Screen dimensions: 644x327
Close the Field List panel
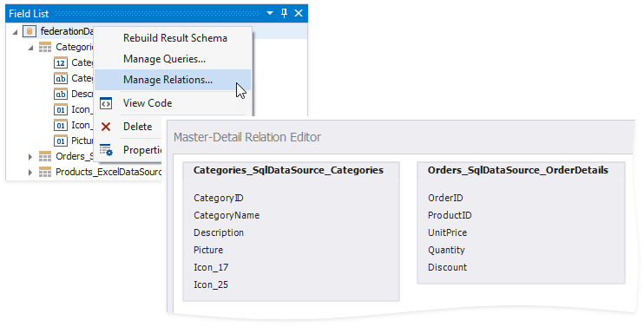click(299, 13)
